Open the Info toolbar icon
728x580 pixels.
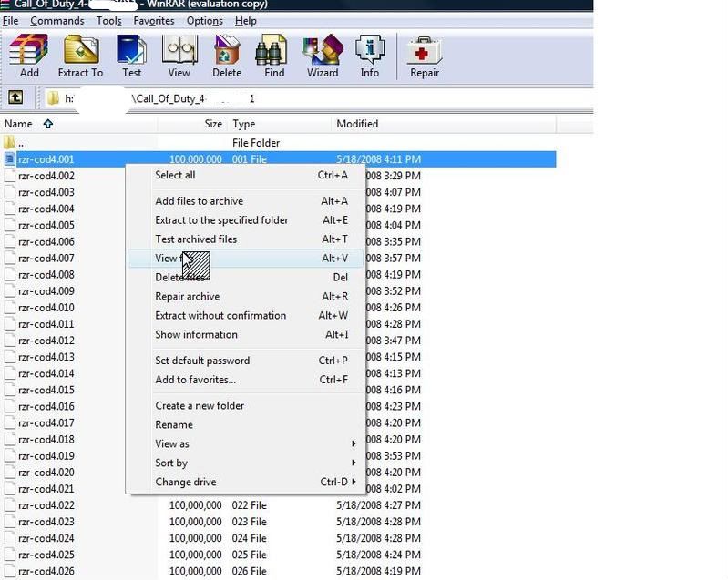pyautogui.click(x=369, y=56)
